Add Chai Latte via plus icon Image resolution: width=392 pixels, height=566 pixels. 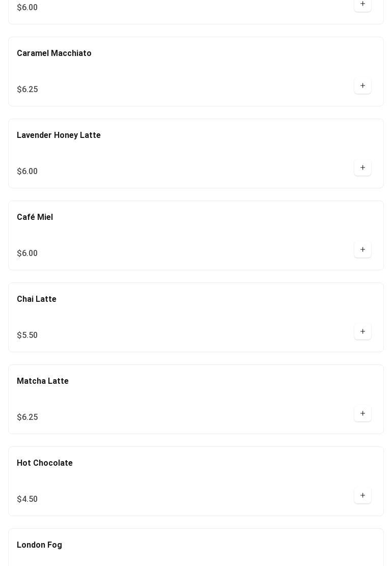362,331
